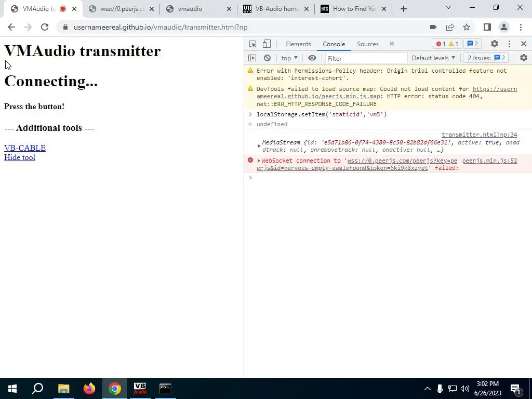Open the 2 messages issues badge

(473, 44)
